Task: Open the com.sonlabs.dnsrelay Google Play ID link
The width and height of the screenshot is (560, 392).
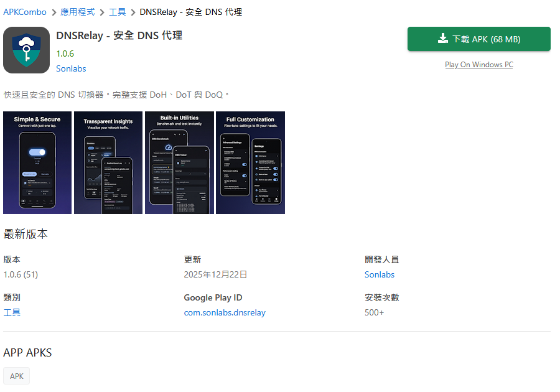Action: tap(225, 312)
